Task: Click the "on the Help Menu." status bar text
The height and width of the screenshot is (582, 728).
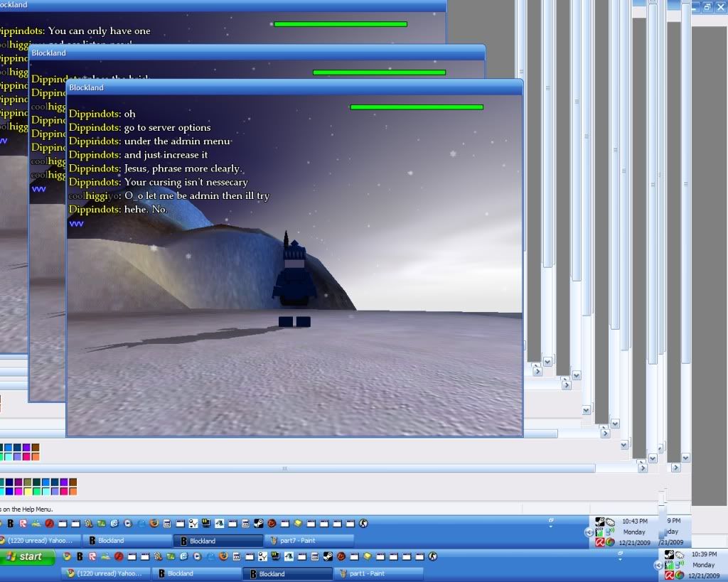Action: tap(26, 509)
